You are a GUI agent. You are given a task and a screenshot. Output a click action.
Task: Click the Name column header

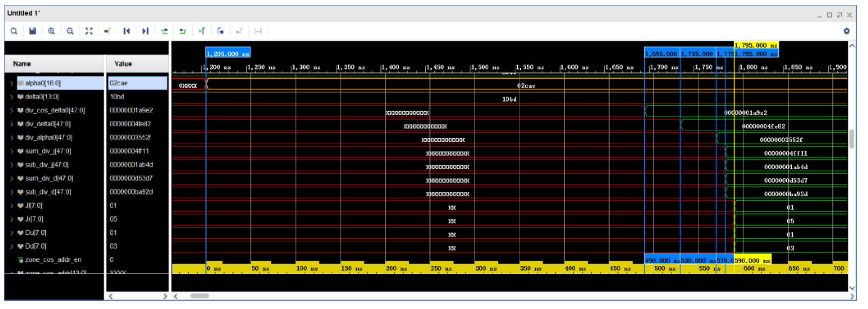pyautogui.click(x=22, y=64)
